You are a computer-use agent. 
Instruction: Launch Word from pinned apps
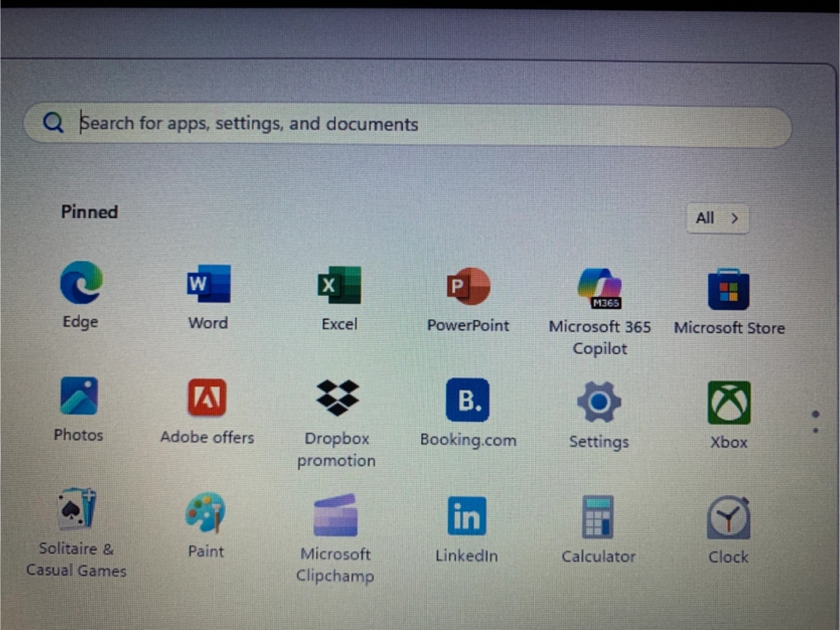click(208, 284)
